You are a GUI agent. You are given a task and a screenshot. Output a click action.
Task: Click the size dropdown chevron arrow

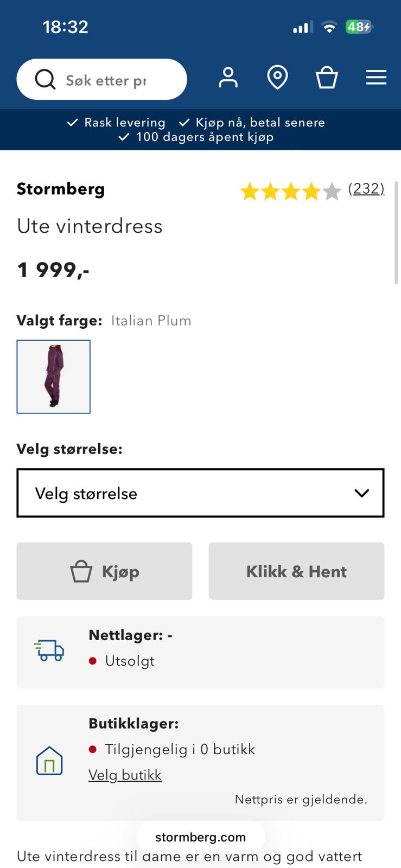pyautogui.click(x=361, y=493)
